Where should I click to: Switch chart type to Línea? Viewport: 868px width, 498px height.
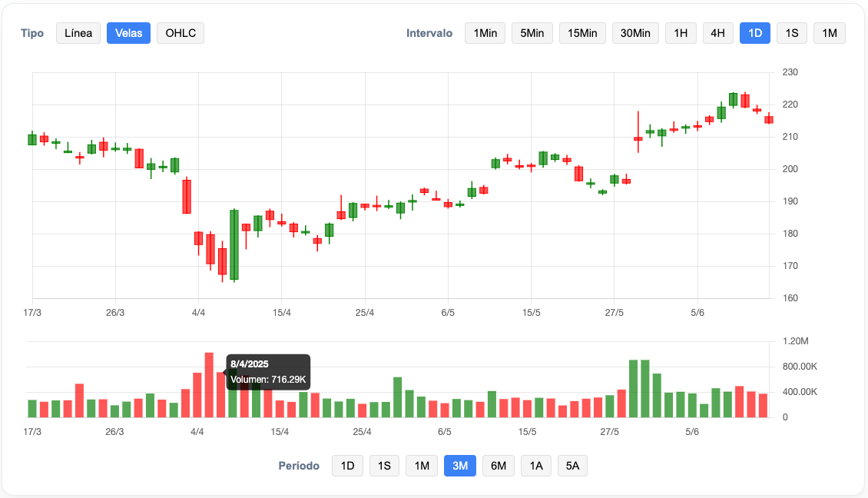pyautogui.click(x=78, y=33)
